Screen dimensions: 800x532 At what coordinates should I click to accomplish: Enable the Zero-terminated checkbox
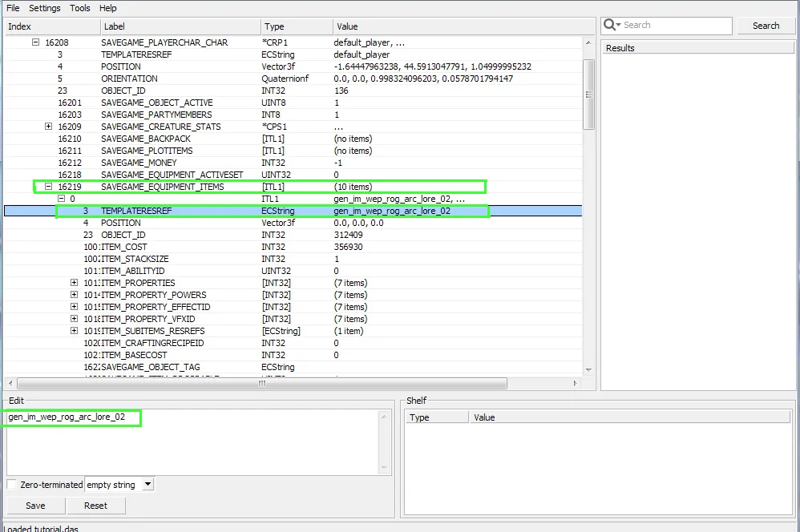point(12,485)
